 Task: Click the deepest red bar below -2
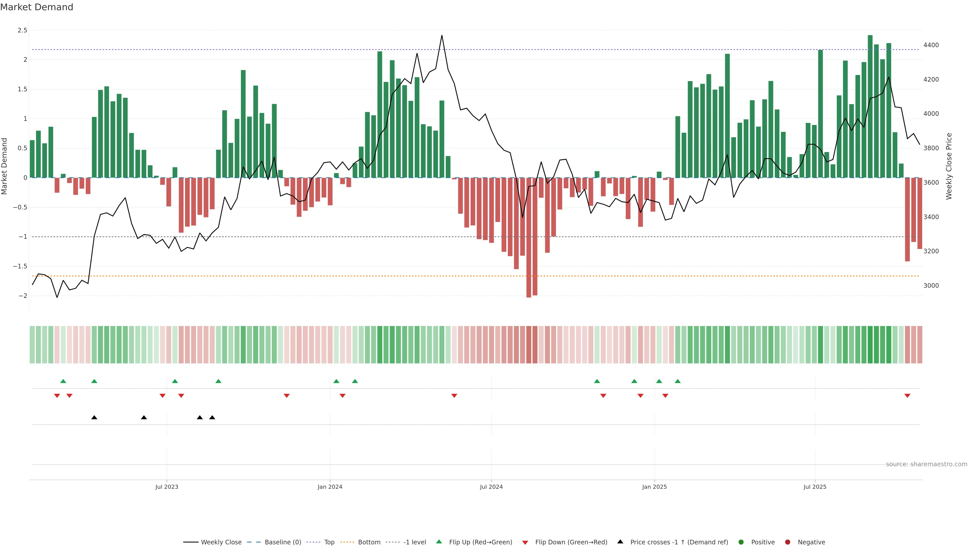coord(529,238)
